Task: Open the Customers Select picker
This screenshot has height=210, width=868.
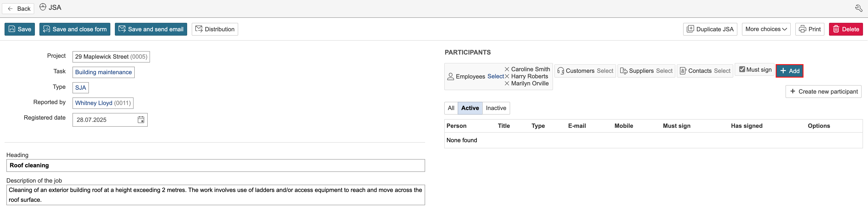Action: tap(605, 71)
